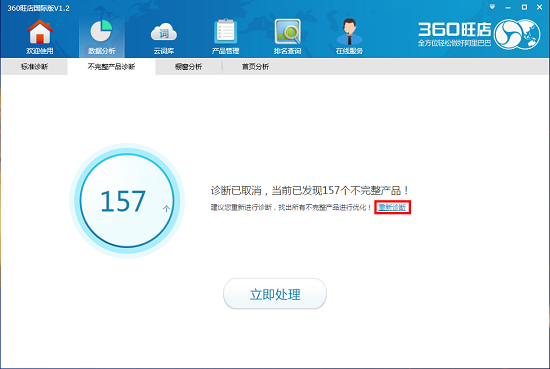This screenshot has height=369, width=550.
Task: Click the 157 count circle
Action: tap(127, 201)
